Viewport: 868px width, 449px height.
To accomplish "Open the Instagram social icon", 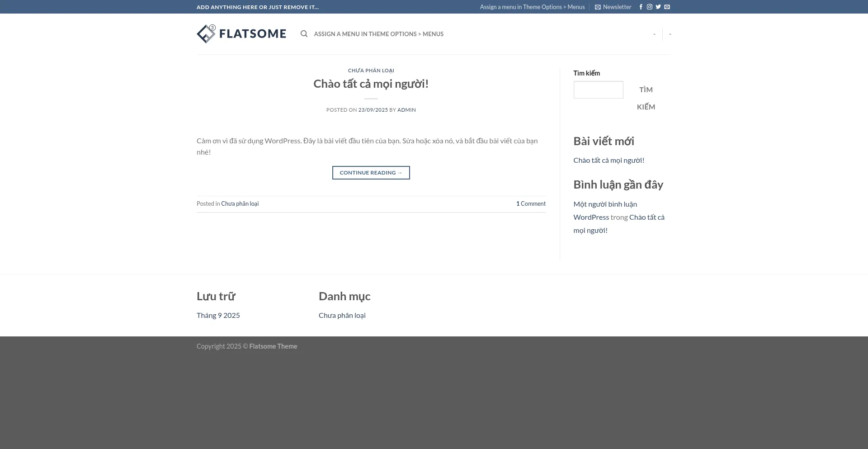I will point(649,7).
